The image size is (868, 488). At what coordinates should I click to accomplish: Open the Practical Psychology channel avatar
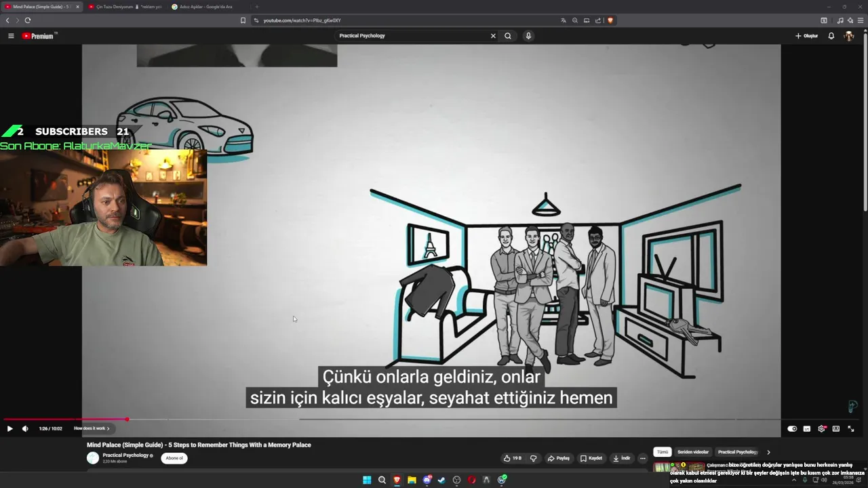[x=93, y=458]
